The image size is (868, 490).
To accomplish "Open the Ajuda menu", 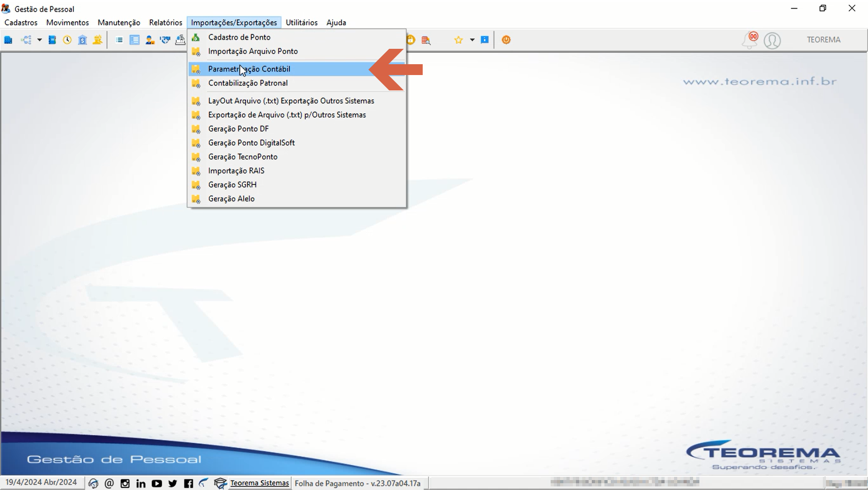I will click(x=336, y=23).
